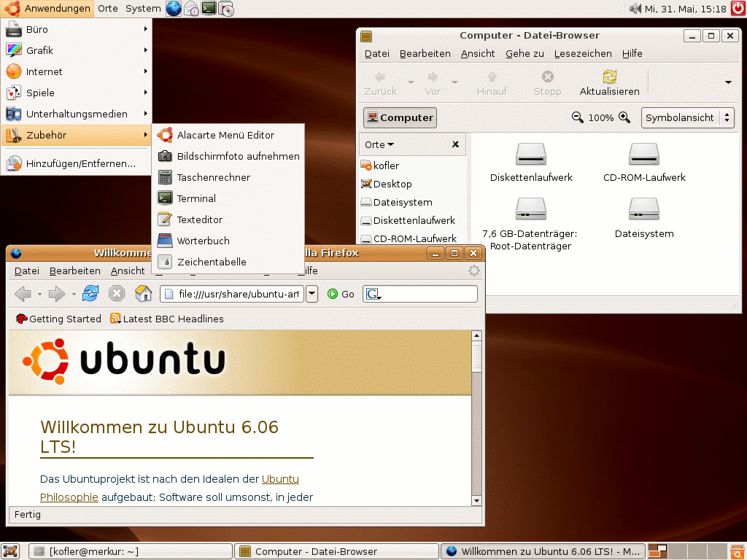Screen dimensions: 747x560
Task: Open Terminal from the Zubehör submenu
Action: point(196,198)
